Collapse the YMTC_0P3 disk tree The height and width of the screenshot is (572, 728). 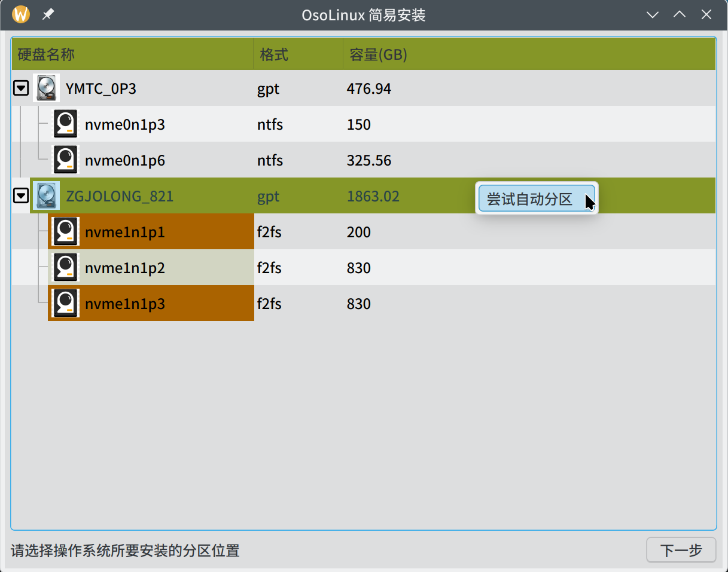tap(21, 88)
